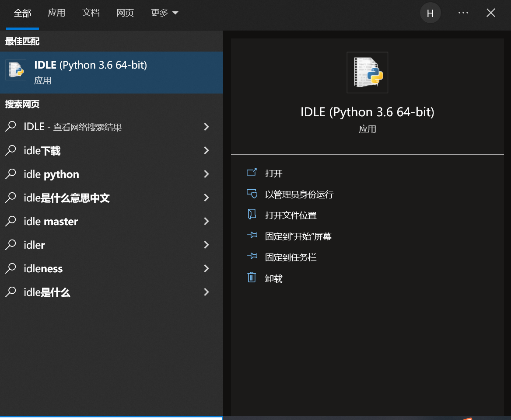This screenshot has height=420, width=511.
Task: Select the idle master search suggestion
Action: pyautogui.click(x=112, y=221)
